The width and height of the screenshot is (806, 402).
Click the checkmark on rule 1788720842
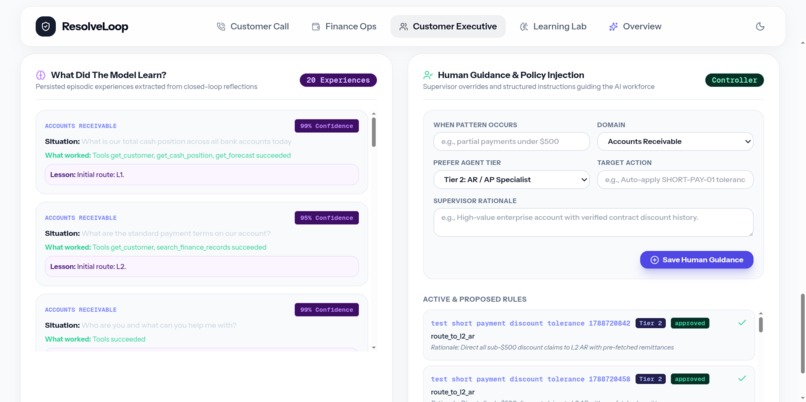(x=742, y=322)
